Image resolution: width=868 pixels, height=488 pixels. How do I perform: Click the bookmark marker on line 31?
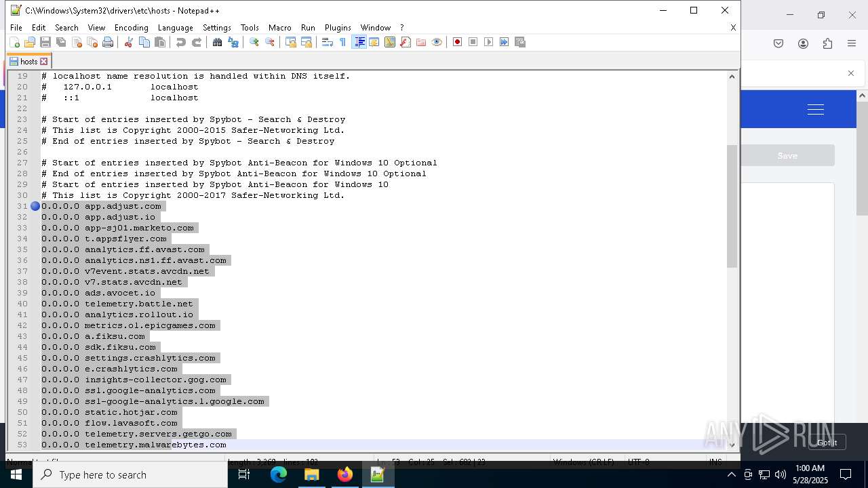point(35,206)
